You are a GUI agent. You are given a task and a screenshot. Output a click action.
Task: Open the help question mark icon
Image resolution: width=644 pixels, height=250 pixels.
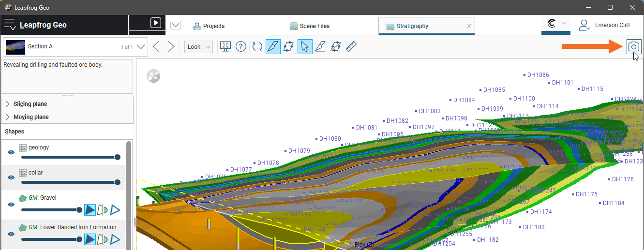click(241, 47)
